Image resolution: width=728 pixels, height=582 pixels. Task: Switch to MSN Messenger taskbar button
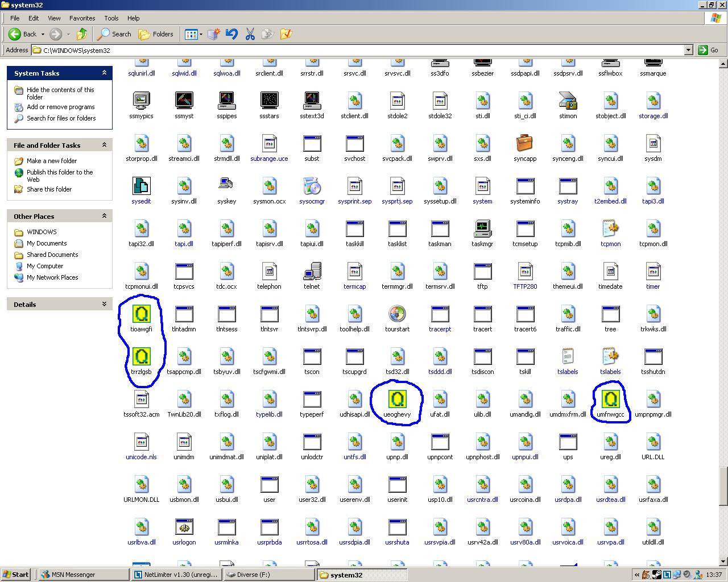point(84,575)
